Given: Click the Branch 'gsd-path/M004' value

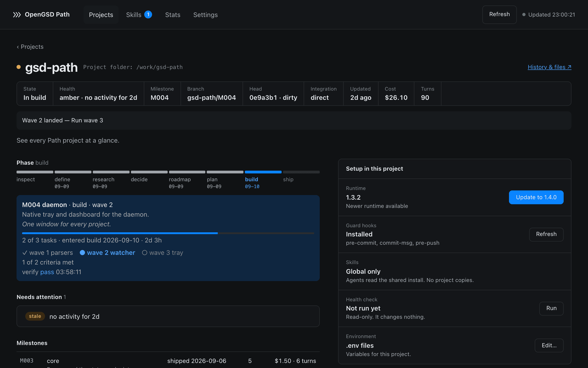Looking at the screenshot, I should point(212,98).
